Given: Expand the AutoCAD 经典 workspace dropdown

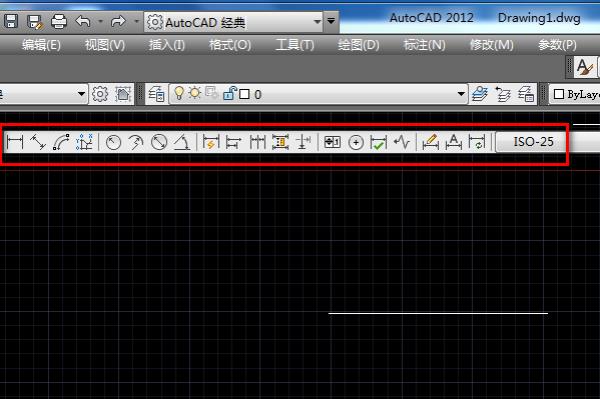Looking at the screenshot, I should point(317,22).
